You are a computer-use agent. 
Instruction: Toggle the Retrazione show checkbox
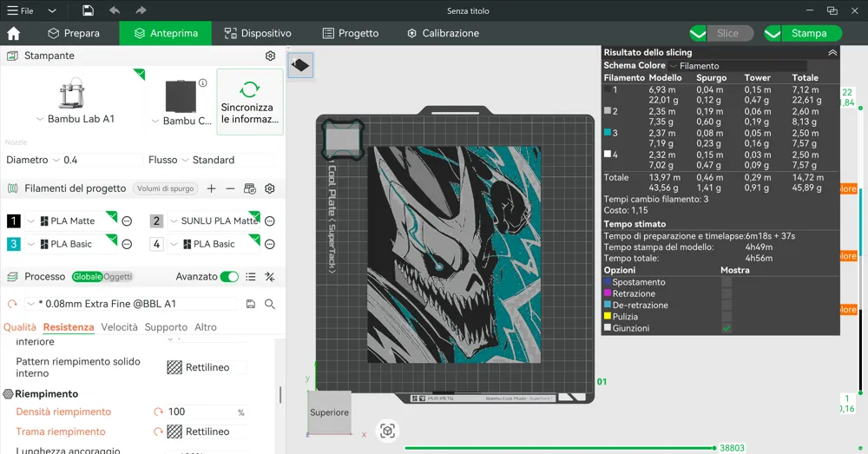(727, 294)
